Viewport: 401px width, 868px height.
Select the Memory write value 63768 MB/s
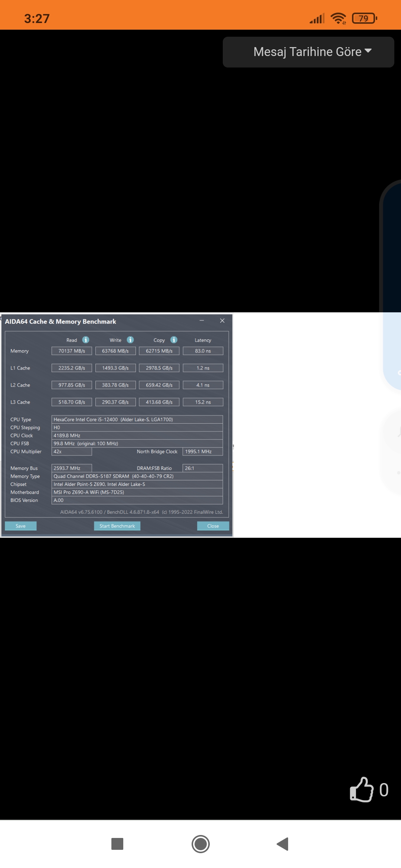(x=115, y=351)
